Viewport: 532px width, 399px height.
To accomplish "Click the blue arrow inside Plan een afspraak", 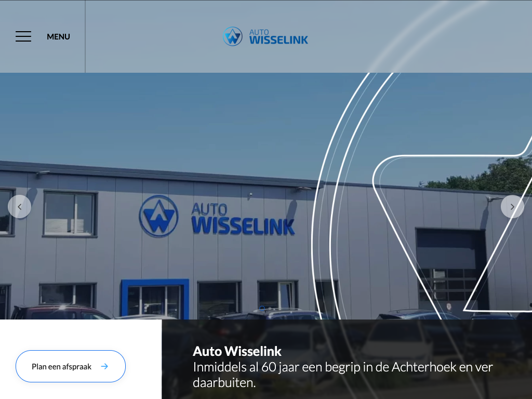I will pos(104,366).
